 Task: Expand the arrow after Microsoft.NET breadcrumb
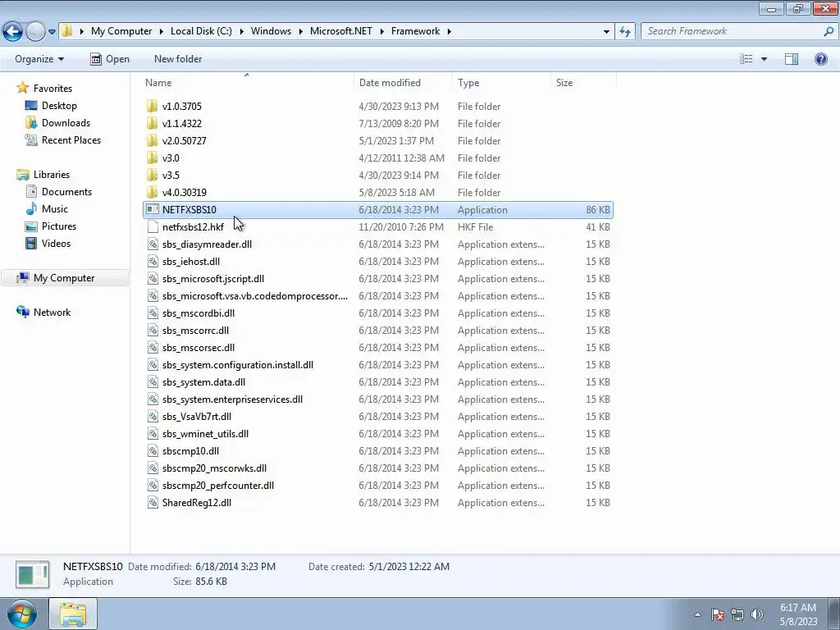pos(382,32)
